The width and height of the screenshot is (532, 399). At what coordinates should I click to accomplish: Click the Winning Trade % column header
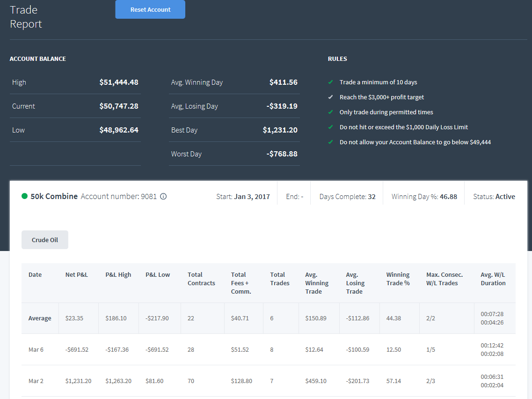tap(398, 279)
